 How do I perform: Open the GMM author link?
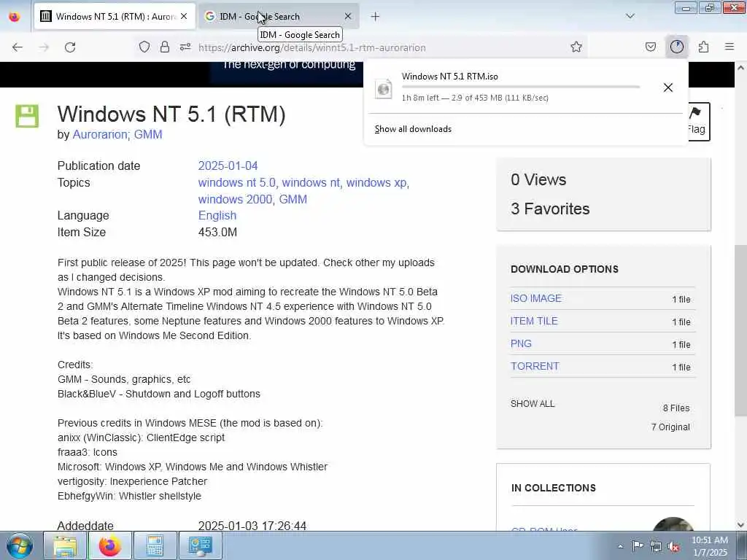pos(148,134)
